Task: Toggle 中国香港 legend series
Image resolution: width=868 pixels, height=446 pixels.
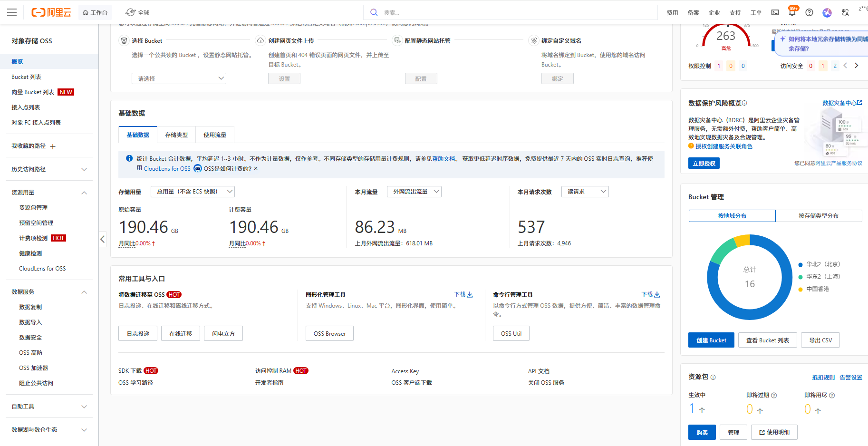Action: (x=814, y=289)
